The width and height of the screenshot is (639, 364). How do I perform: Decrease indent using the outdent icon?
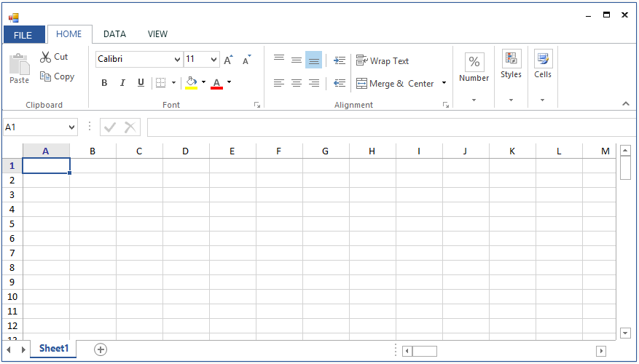(x=340, y=83)
